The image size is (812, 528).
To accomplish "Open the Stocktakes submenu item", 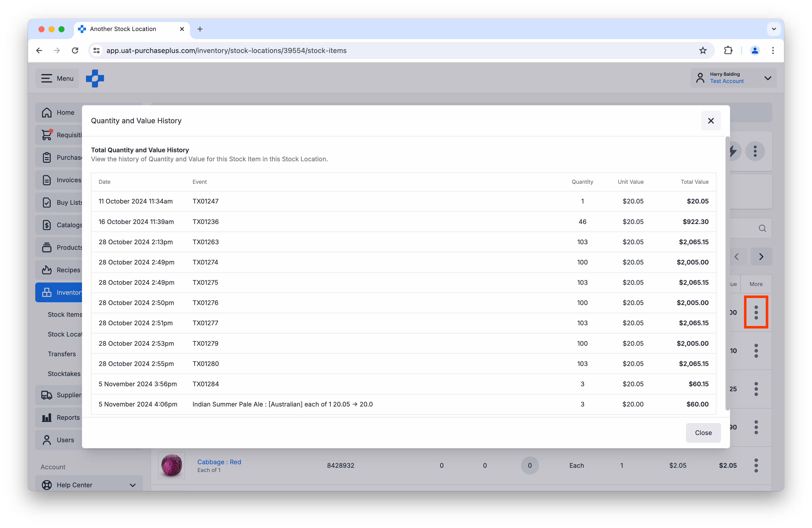I will click(64, 374).
